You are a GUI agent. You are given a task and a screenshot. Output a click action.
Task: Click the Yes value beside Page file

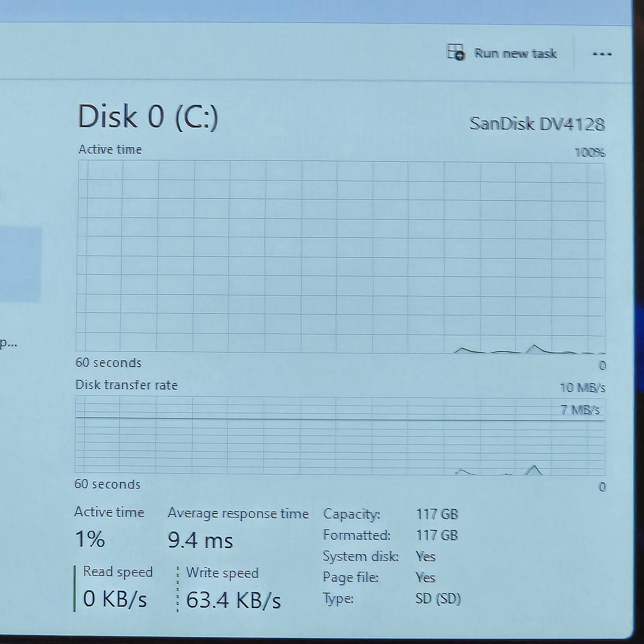point(425,578)
